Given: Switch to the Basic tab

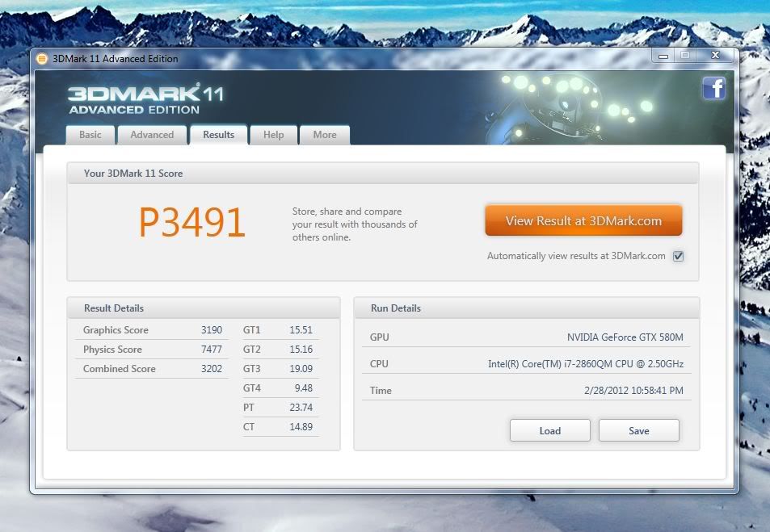Looking at the screenshot, I should 90,135.
